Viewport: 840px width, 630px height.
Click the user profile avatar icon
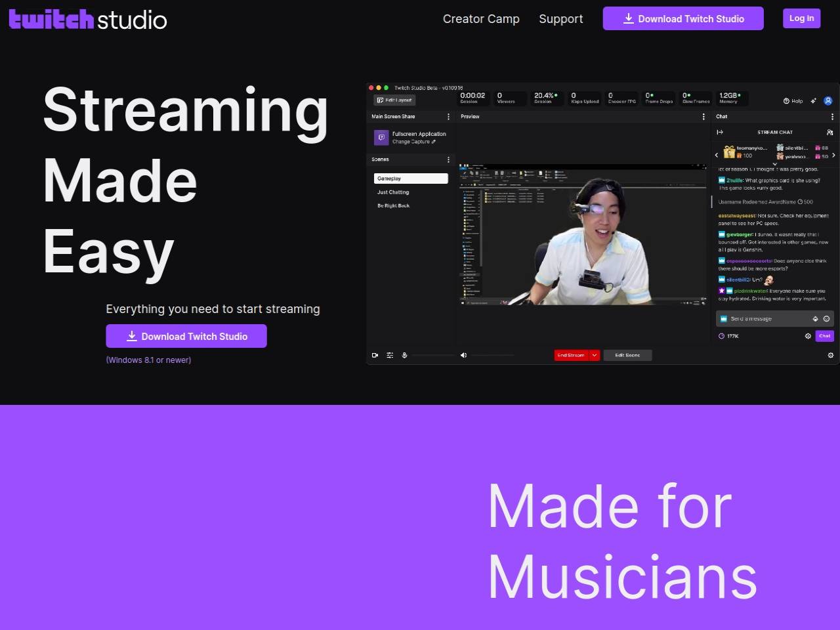click(828, 101)
